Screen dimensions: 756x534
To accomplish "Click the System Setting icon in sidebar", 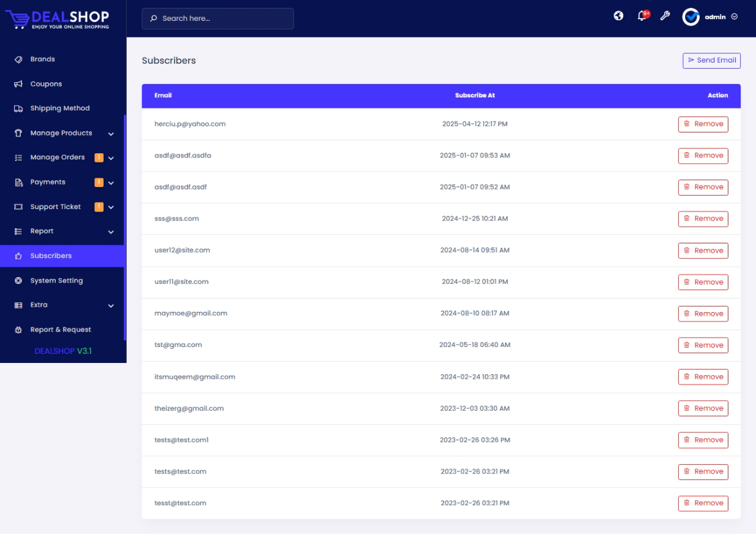I will [18, 281].
